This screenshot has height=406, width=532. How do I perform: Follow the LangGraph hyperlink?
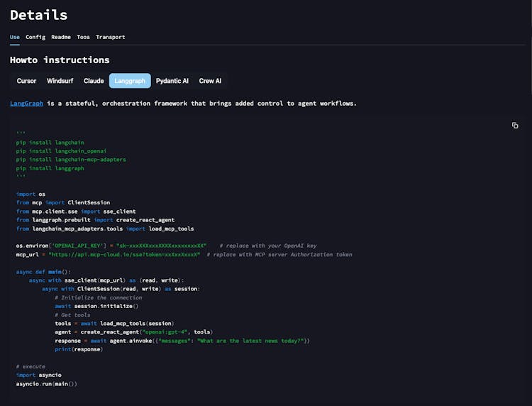click(x=26, y=103)
